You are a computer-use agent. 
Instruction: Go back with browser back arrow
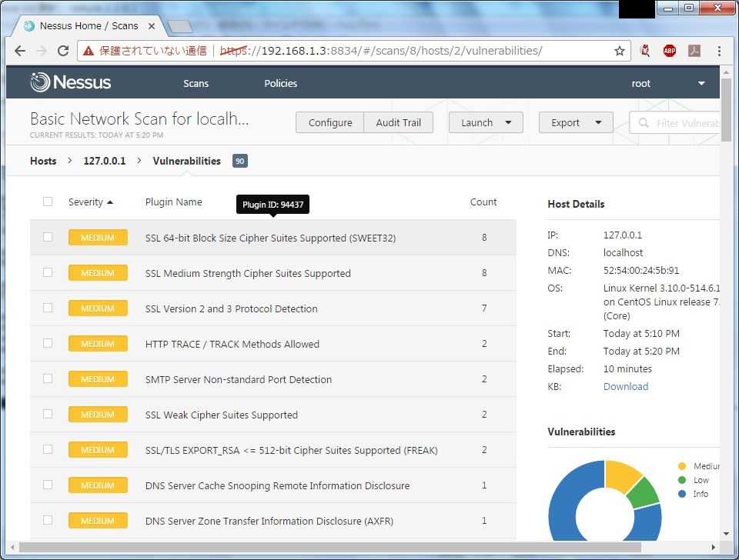[20, 51]
